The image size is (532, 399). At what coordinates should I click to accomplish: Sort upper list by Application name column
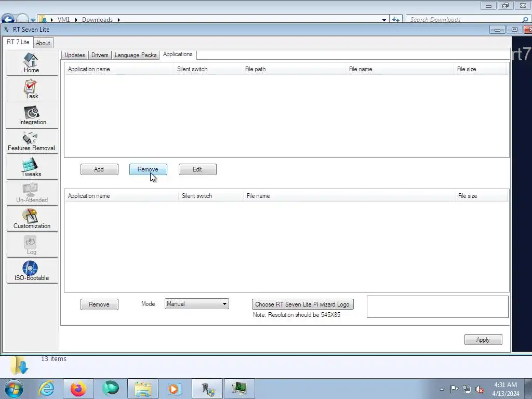point(119,69)
